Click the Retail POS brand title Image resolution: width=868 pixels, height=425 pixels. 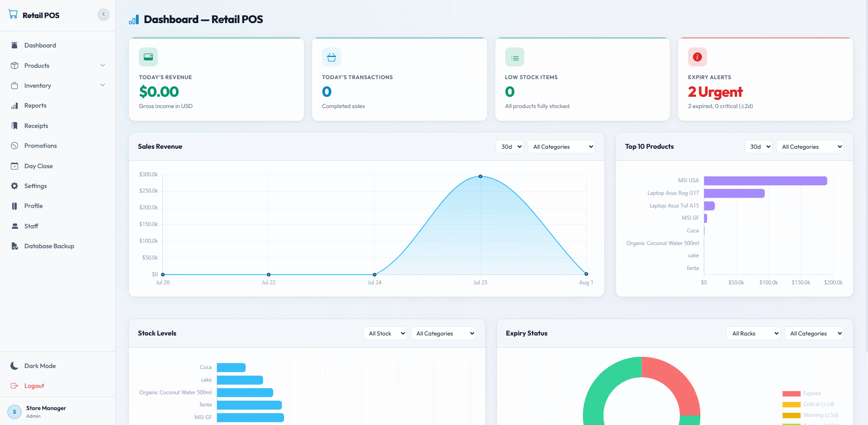point(41,15)
